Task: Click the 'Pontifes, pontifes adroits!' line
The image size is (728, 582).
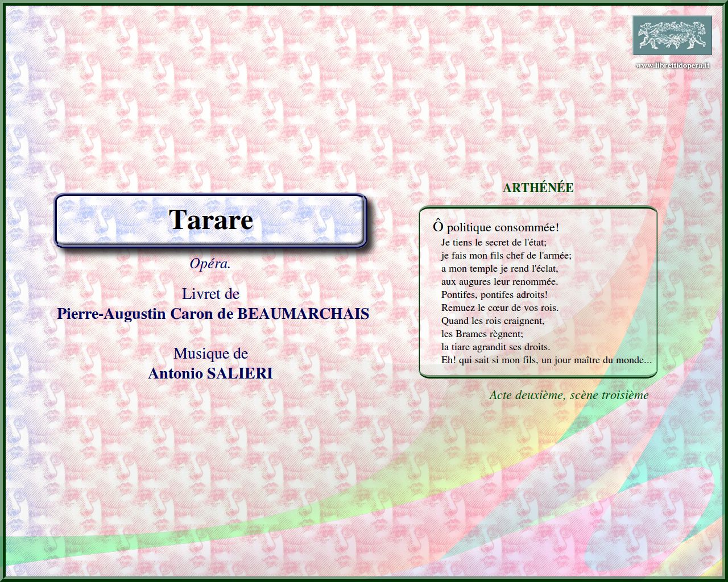Action: pos(494,295)
